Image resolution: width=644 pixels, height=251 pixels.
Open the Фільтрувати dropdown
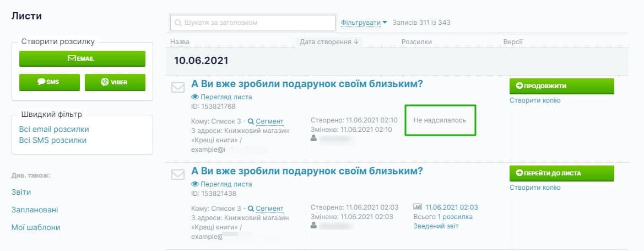pyautogui.click(x=364, y=22)
